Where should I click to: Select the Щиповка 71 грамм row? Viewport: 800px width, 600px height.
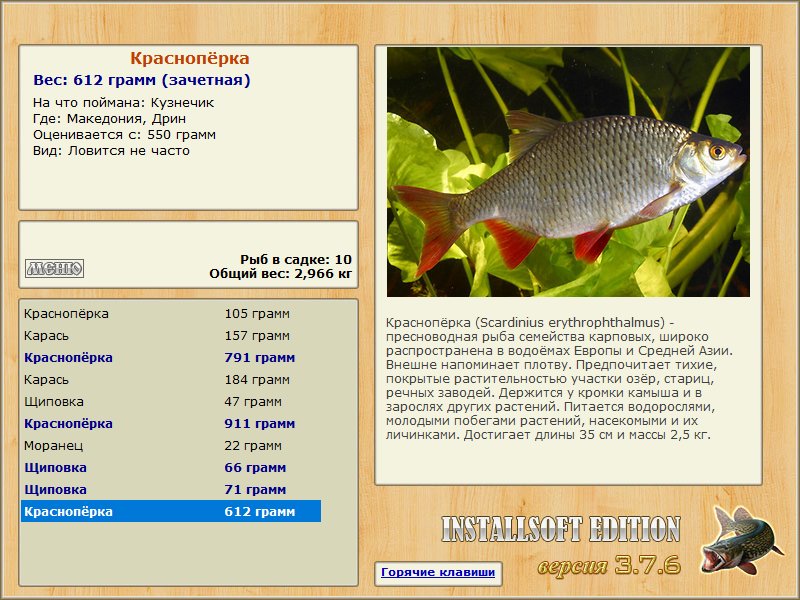pos(171,489)
